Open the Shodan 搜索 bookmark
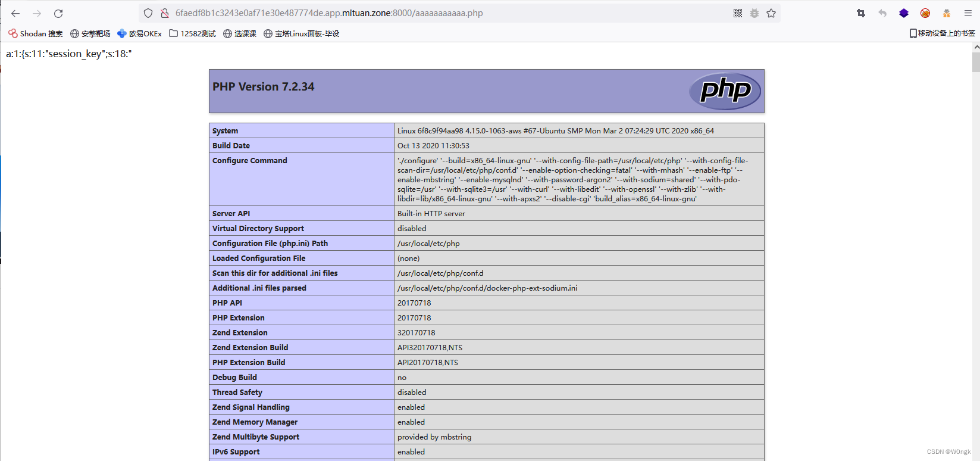Image resolution: width=980 pixels, height=461 pixels. coord(36,33)
